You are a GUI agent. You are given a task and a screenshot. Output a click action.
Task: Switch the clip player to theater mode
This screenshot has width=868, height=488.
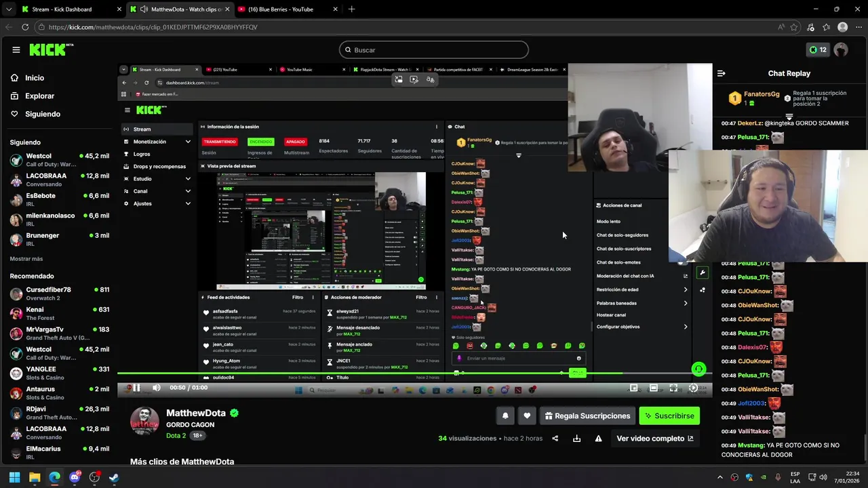point(653,388)
